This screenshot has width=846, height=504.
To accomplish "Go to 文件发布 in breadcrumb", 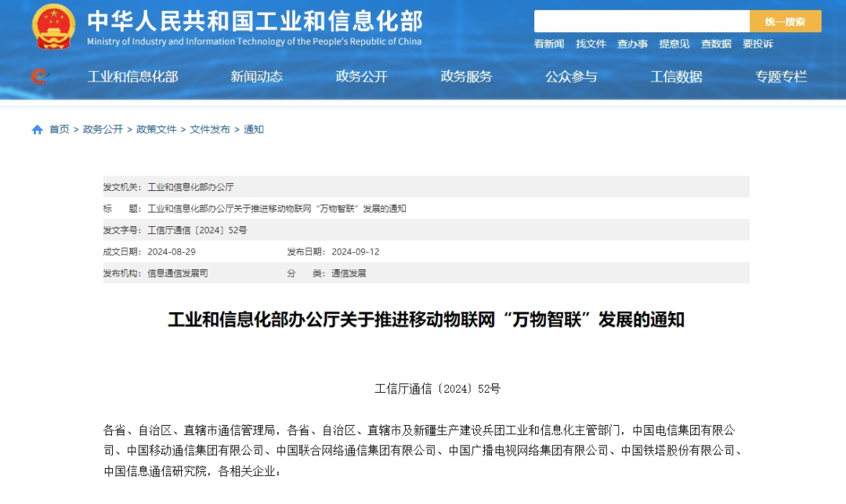I will [x=210, y=129].
